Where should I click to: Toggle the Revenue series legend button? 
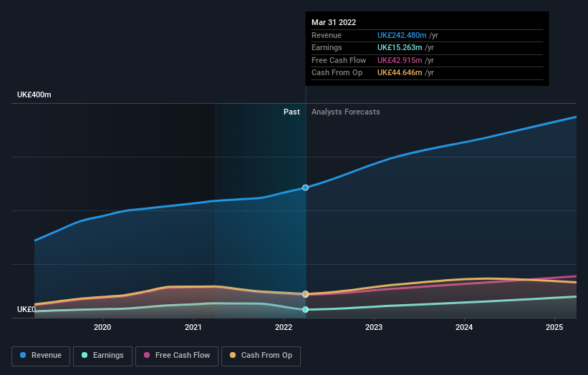[41, 356]
